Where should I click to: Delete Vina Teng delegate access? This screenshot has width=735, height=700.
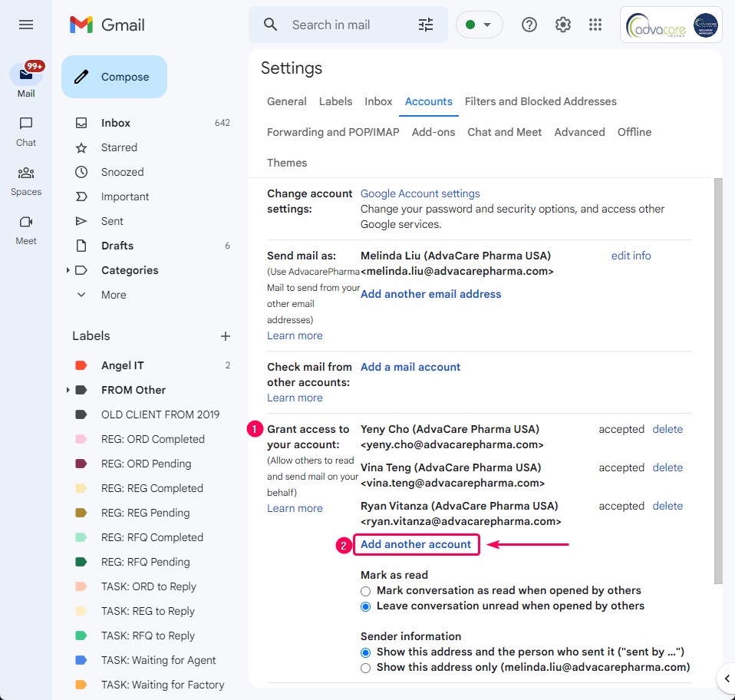click(667, 467)
